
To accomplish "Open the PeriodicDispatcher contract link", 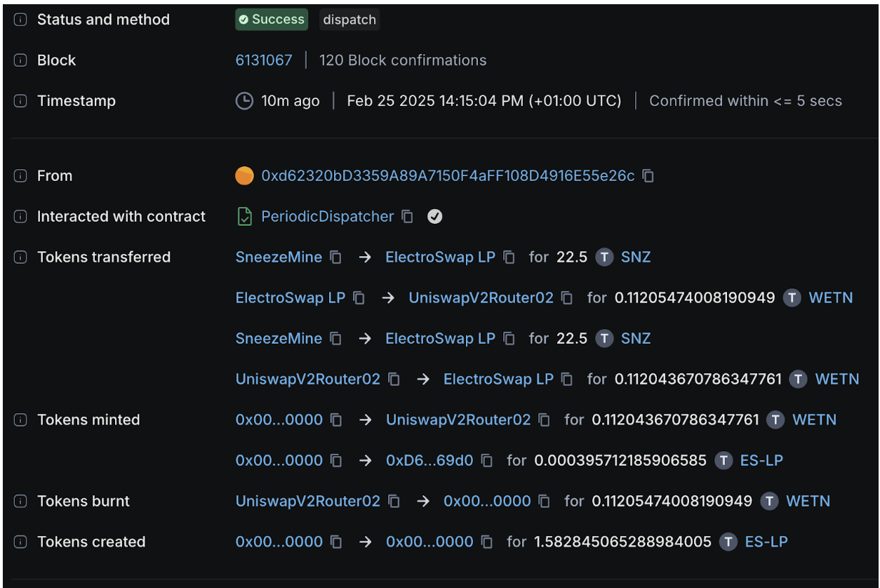I will coord(327,217).
